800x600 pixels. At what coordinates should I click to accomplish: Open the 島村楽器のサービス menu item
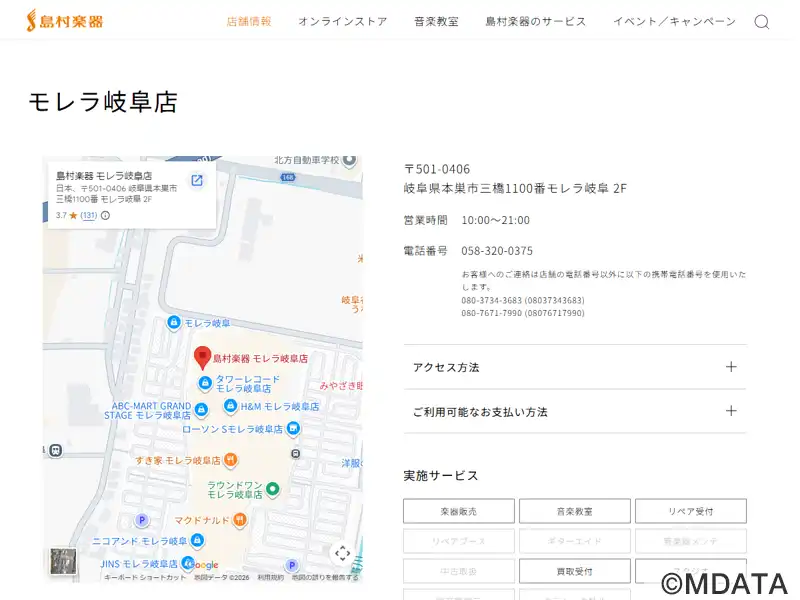[x=535, y=21]
